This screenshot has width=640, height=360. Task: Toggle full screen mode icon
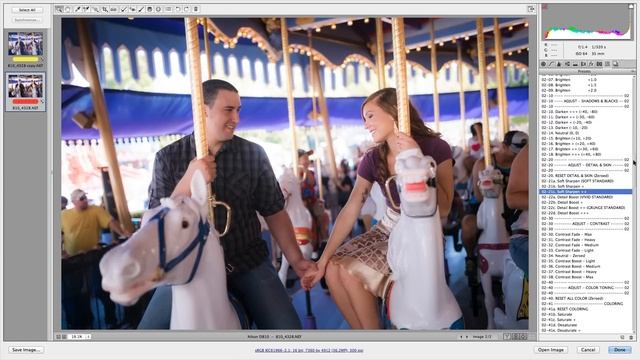coord(531,9)
